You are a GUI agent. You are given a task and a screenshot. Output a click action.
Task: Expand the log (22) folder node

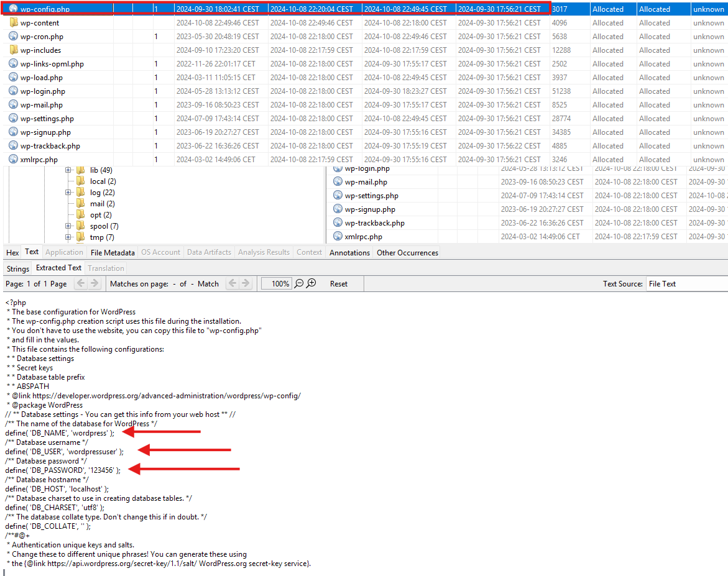(x=68, y=193)
